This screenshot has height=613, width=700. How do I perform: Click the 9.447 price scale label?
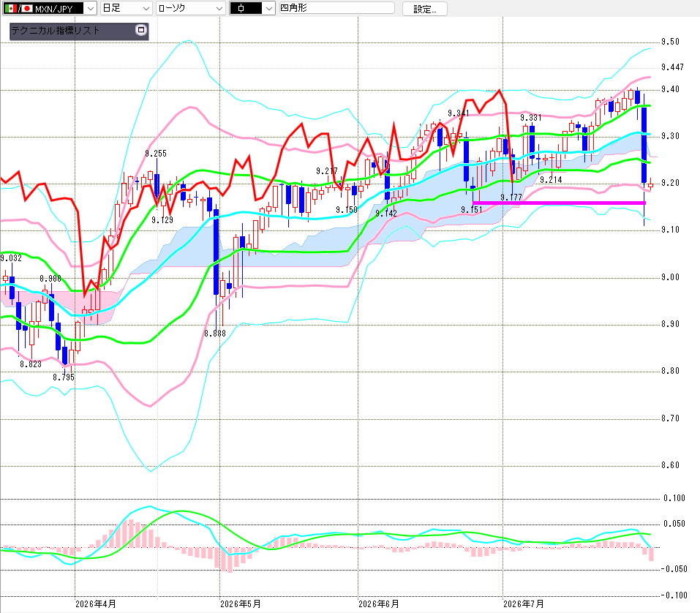(x=672, y=67)
